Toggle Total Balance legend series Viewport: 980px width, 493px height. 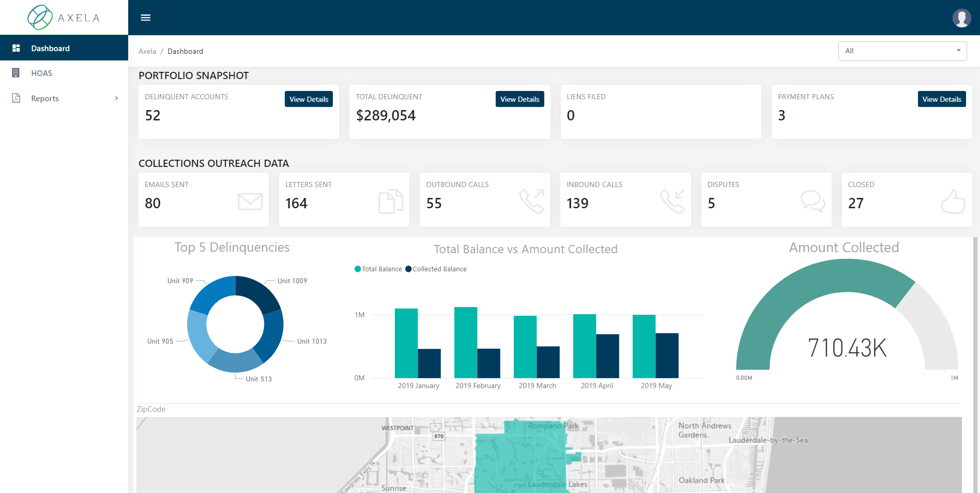[378, 269]
